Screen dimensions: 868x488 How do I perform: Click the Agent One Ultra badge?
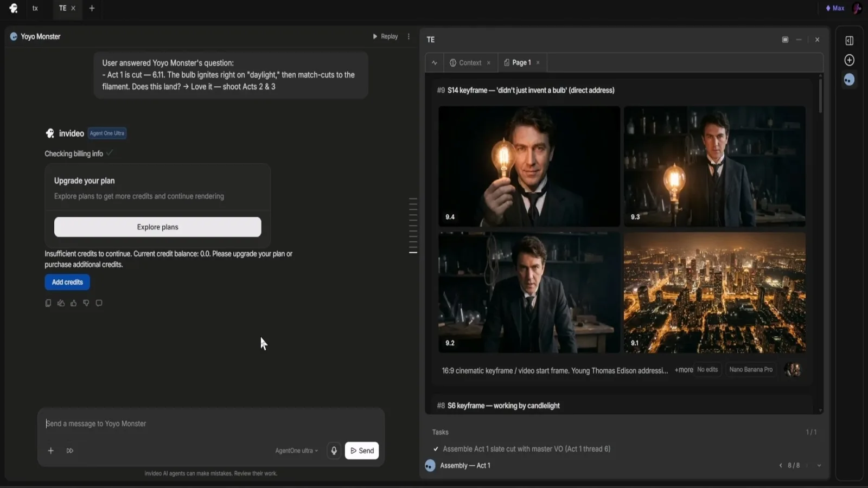[107, 133]
